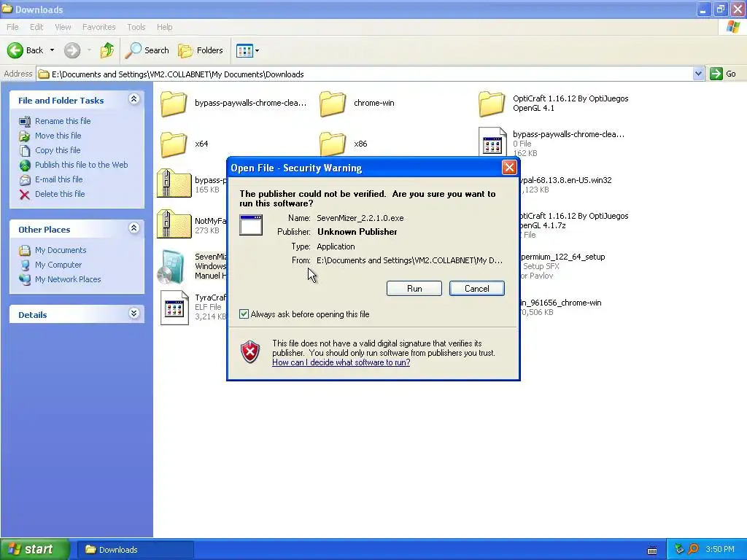Toggle the Folders pane button
Image resolution: width=747 pixels, height=560 pixels.
(x=201, y=50)
